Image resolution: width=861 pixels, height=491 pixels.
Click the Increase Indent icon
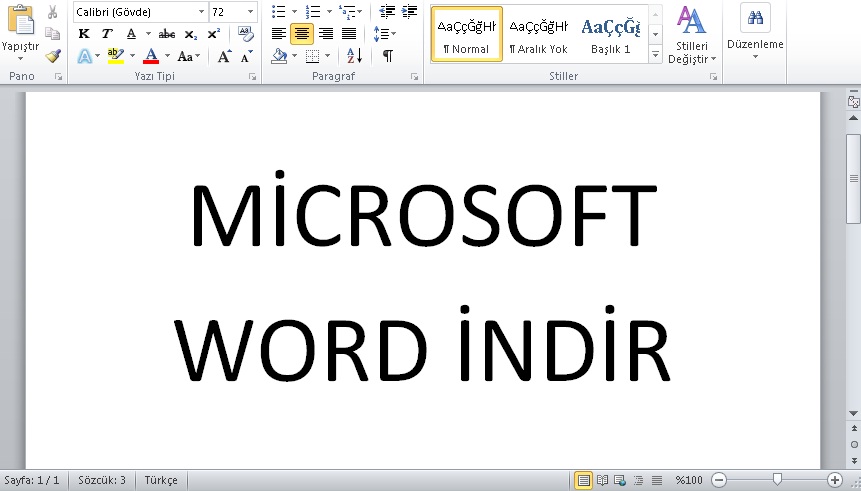(410, 12)
